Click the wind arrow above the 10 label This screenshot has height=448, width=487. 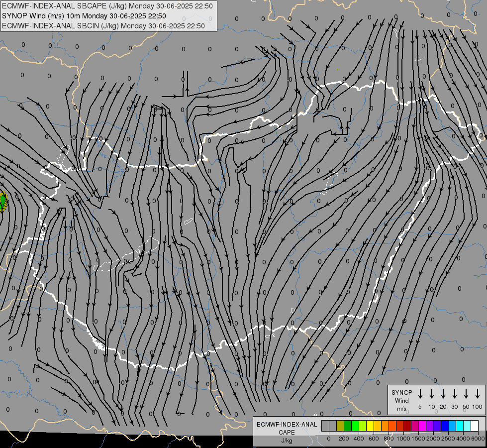click(432, 393)
